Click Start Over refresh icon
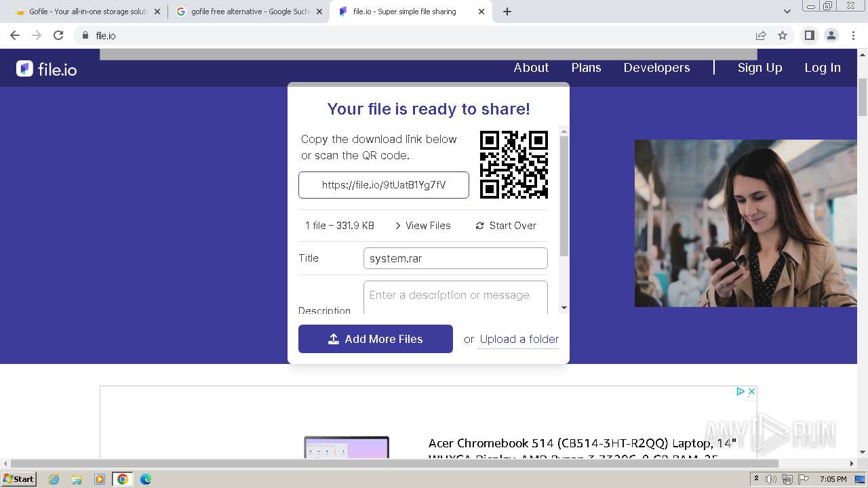 (480, 226)
